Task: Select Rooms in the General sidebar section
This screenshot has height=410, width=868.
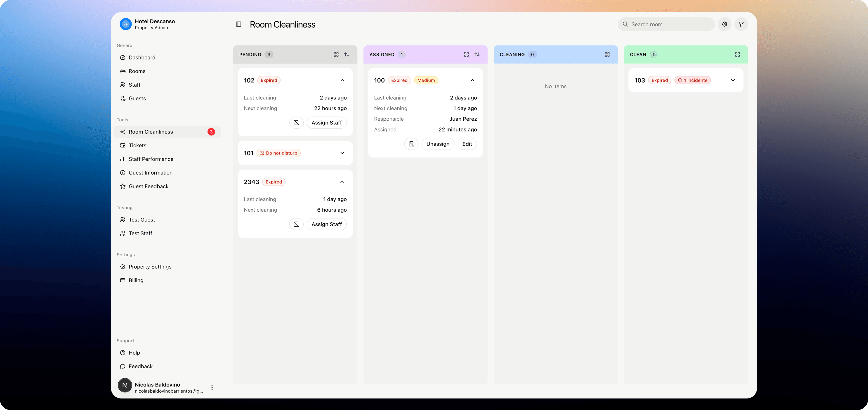Action: click(137, 71)
